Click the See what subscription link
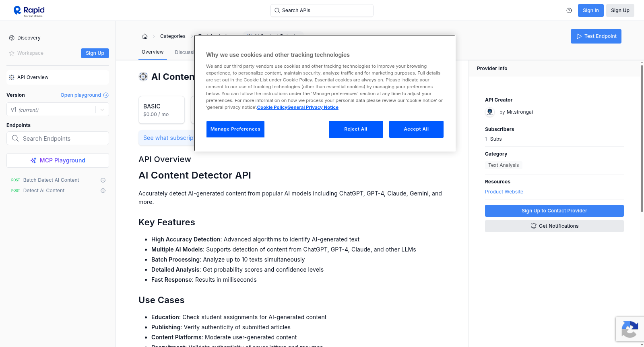 coord(169,138)
